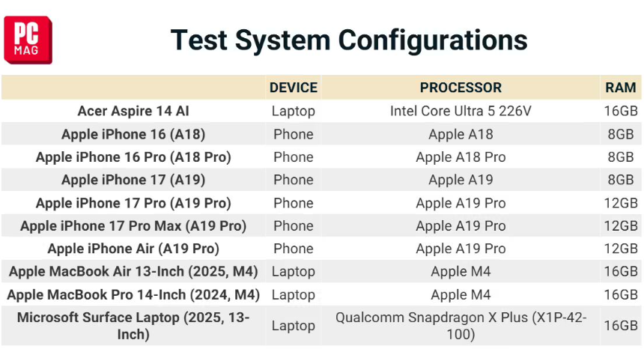
Task: Select the Apple iPhone Air (A19 Pro) name
Action: [133, 249]
